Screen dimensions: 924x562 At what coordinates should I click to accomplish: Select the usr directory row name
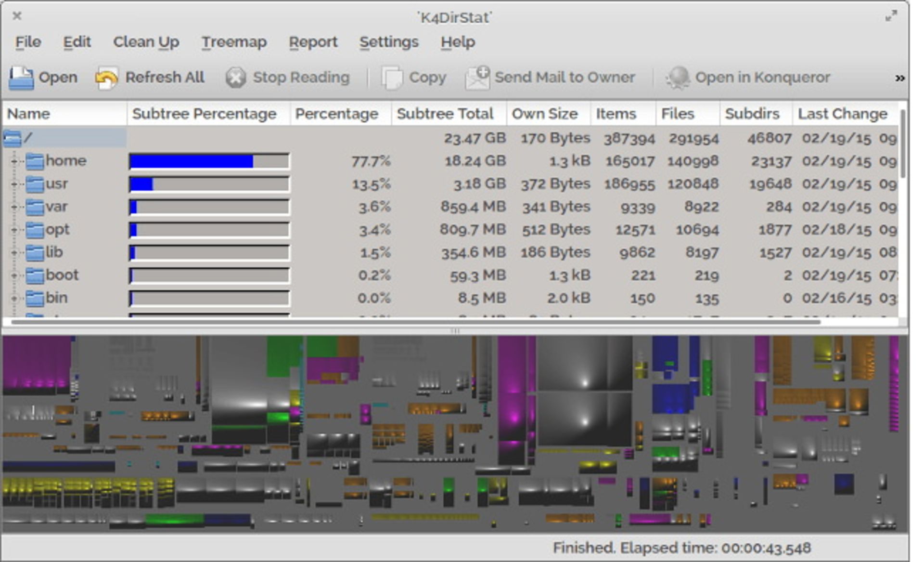tap(57, 184)
